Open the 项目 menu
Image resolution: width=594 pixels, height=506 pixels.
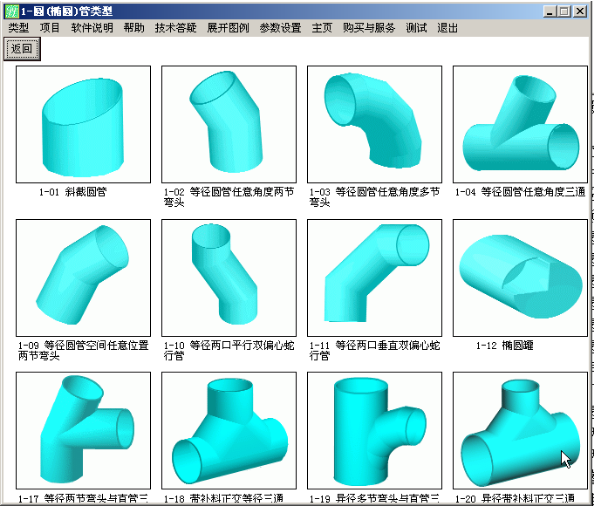(x=50, y=28)
